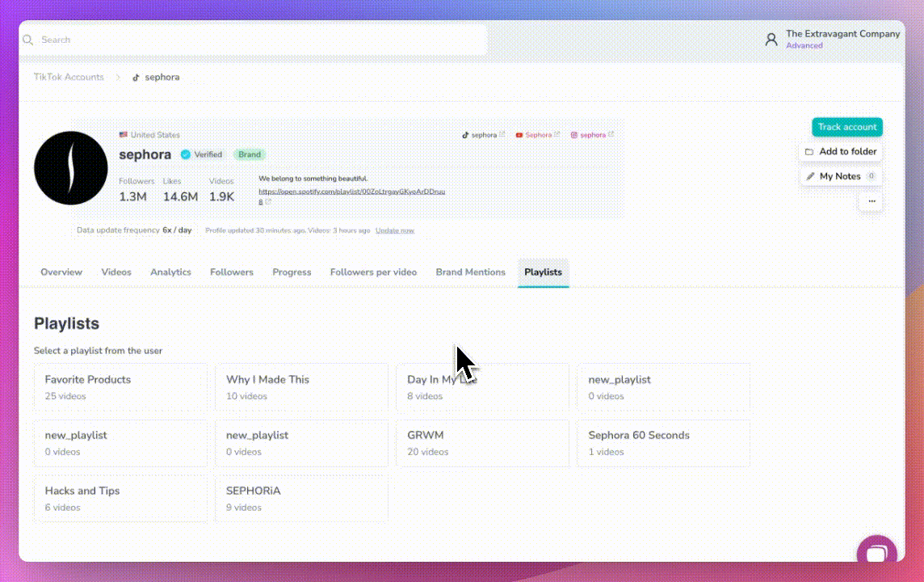The height and width of the screenshot is (582, 924).
Task: Click the Advanced plan label
Action: 804,46
